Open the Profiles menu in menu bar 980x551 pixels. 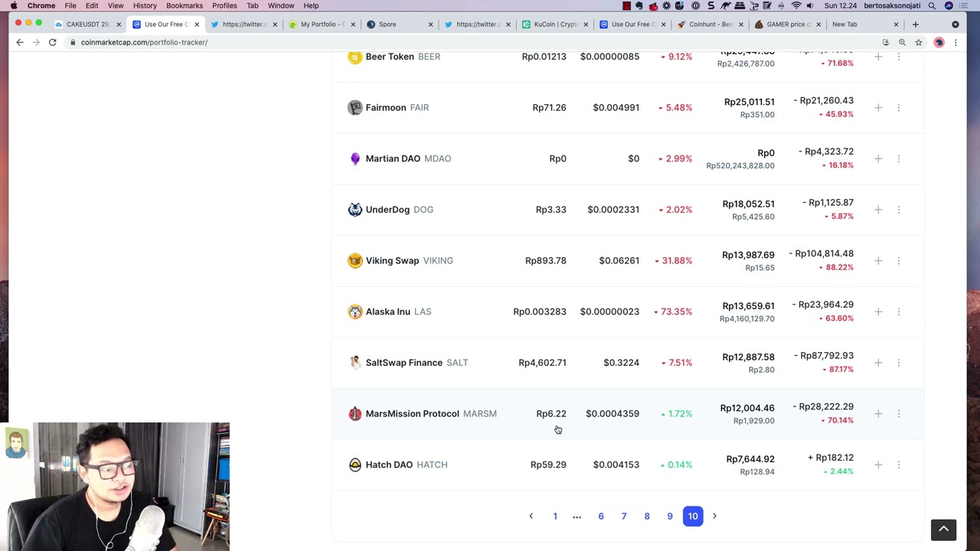pos(224,6)
